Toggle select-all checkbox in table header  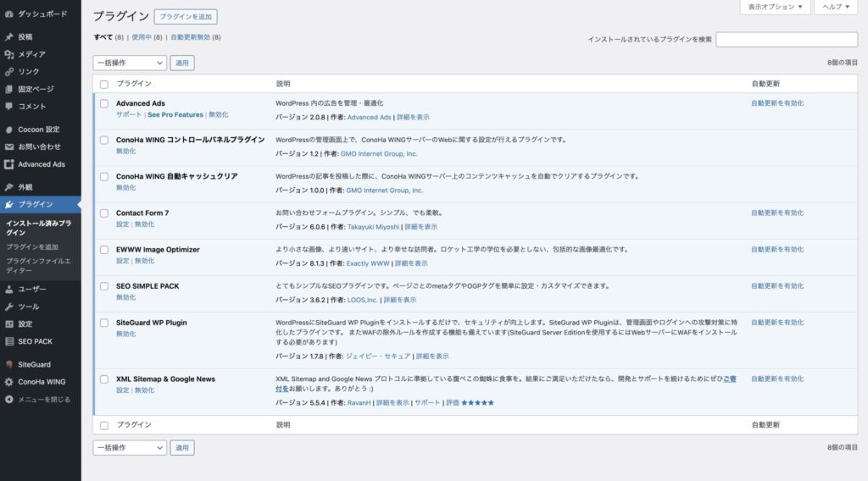104,84
